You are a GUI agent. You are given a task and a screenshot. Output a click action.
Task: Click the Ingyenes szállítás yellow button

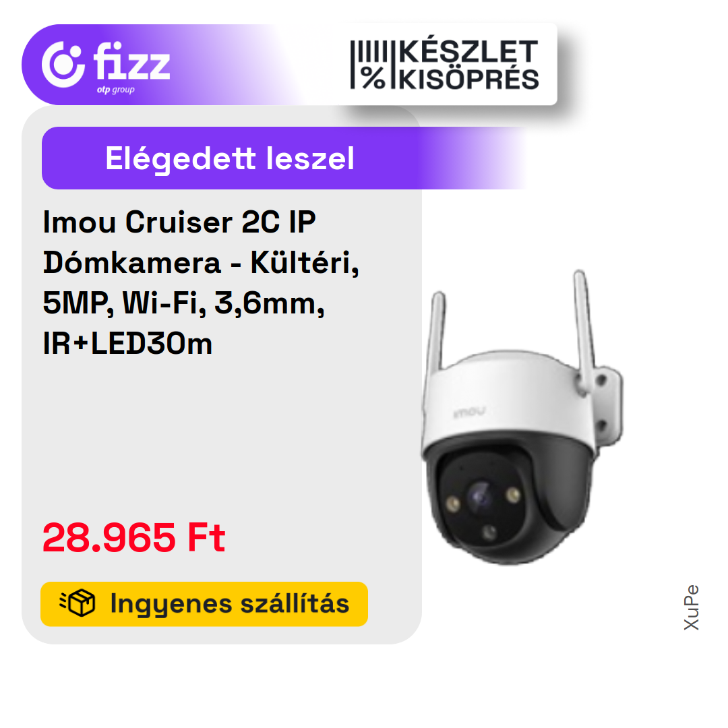click(x=204, y=604)
